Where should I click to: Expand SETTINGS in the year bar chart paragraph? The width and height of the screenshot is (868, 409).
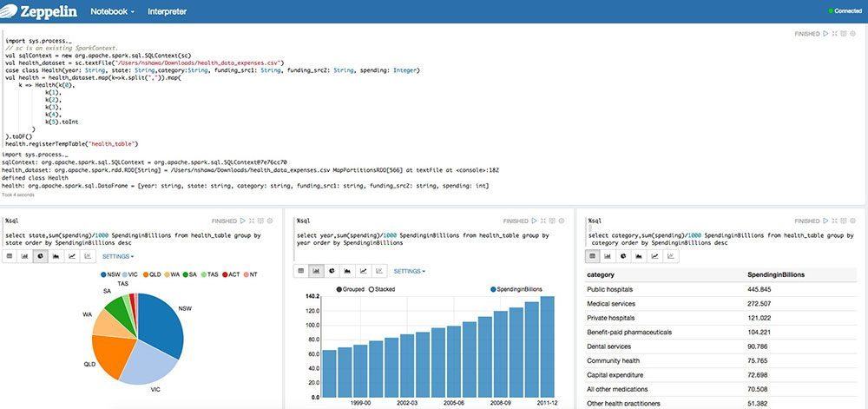[x=410, y=271]
